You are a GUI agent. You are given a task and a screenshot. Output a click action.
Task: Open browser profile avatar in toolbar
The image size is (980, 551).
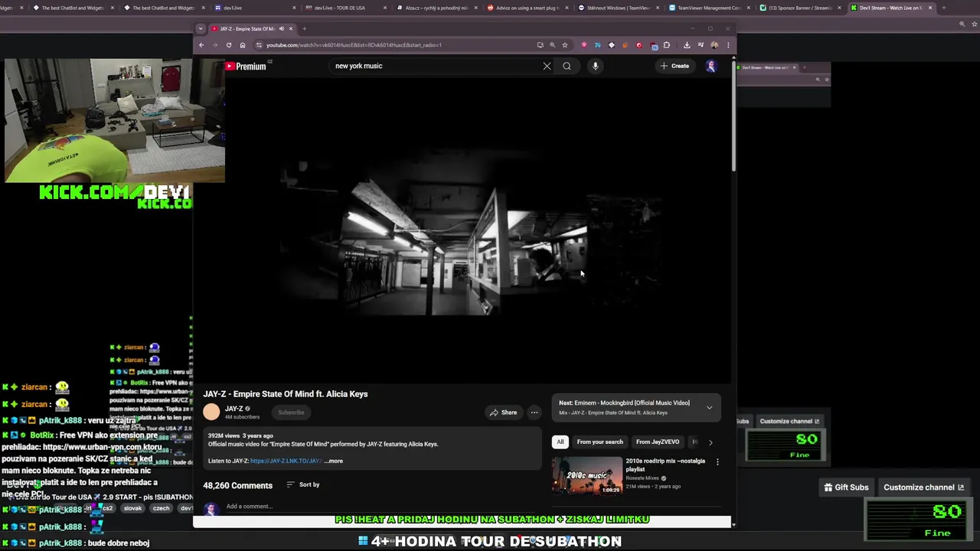point(714,45)
